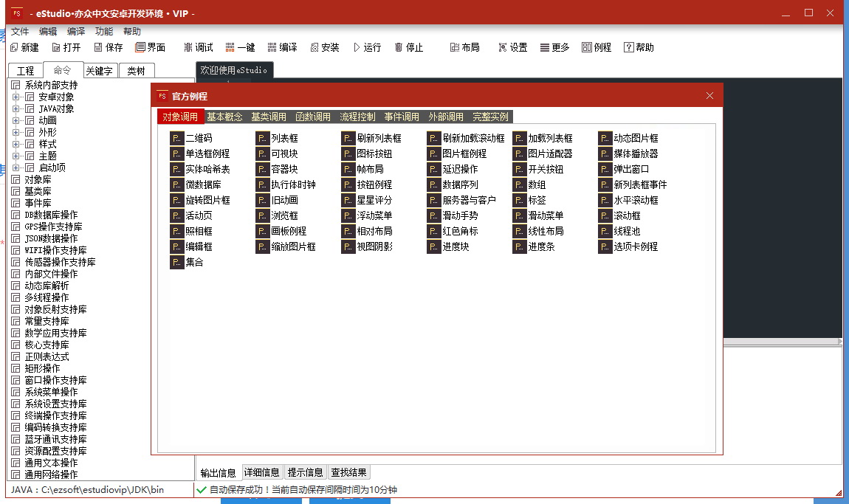Viewport: 849px width, 504px height.
Task: Open the 开关按钮 example icon
Action: pos(519,170)
